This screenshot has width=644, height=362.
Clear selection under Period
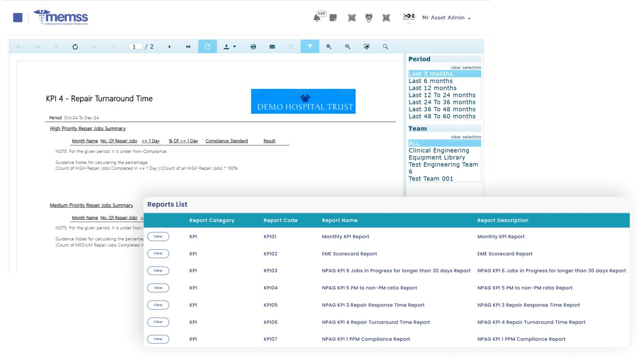(465, 67)
